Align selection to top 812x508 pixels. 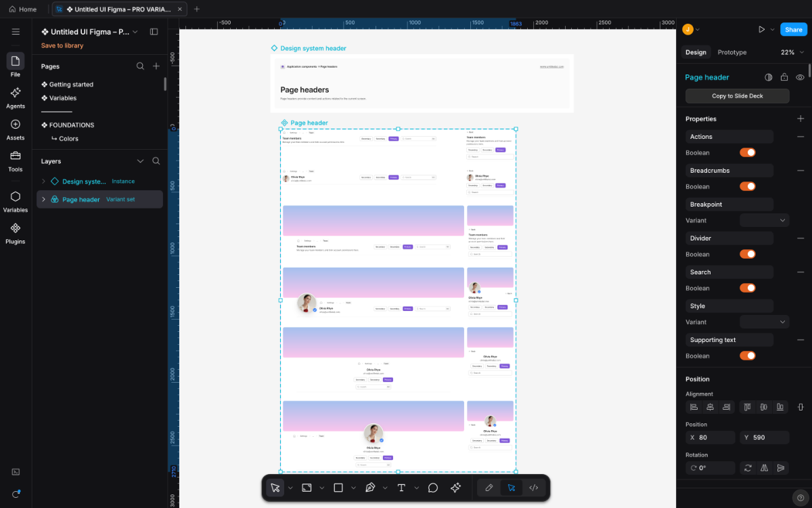click(x=748, y=407)
